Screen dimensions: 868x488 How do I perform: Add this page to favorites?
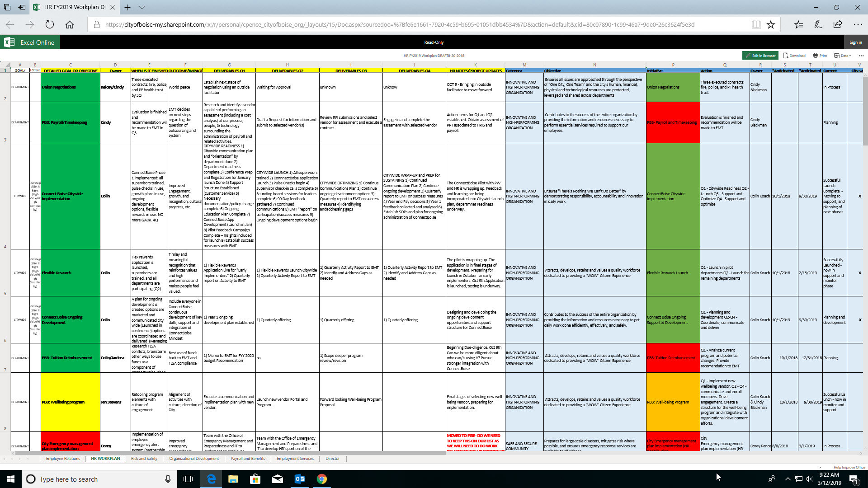point(771,24)
